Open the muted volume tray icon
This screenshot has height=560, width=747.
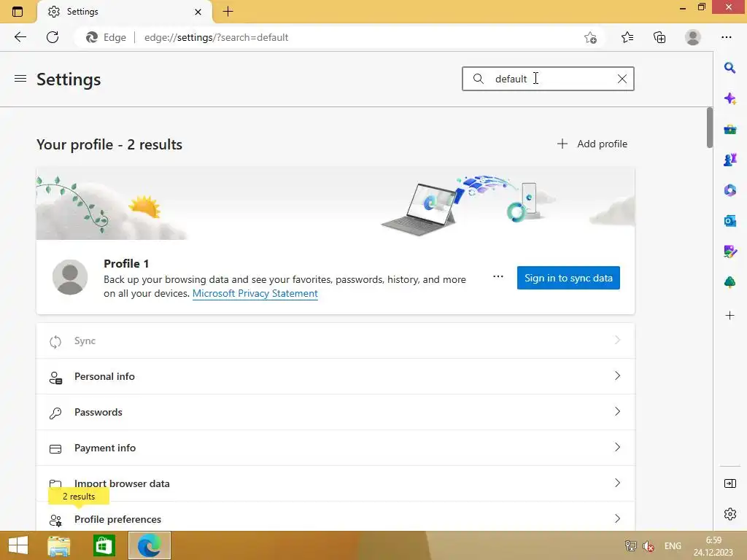648,545
